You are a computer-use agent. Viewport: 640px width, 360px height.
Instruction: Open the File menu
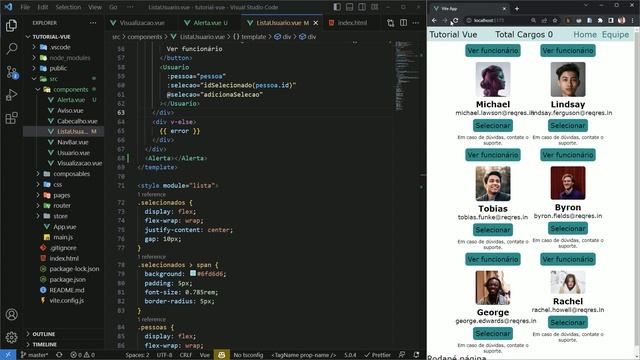[x=25, y=7]
